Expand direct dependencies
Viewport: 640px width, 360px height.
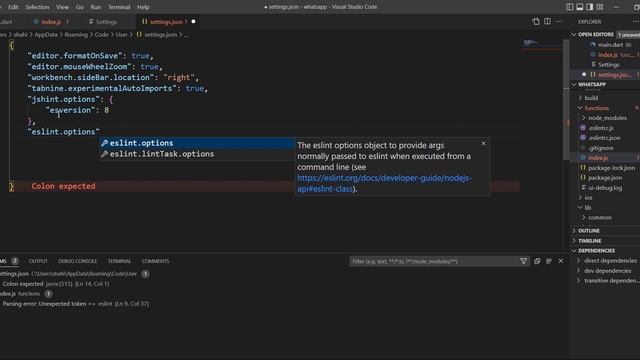(x=610, y=261)
